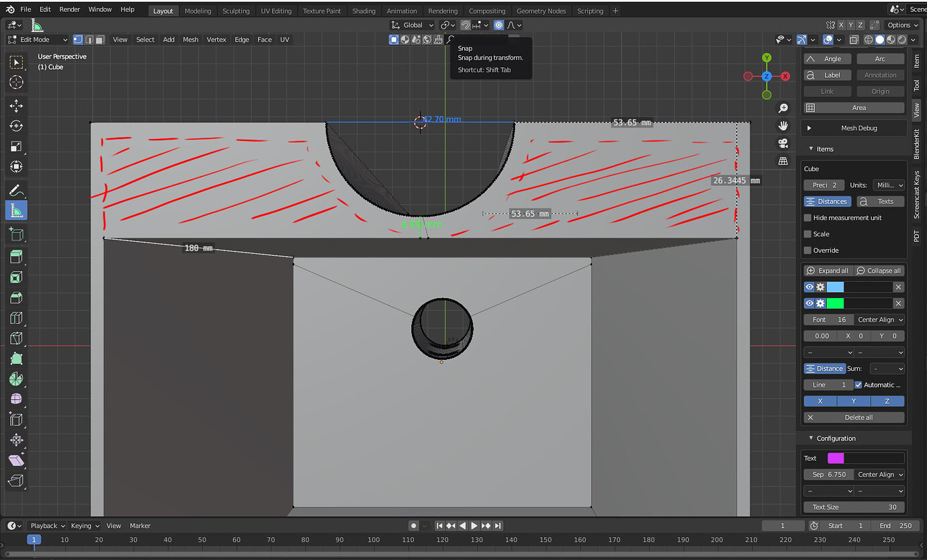Click the zoom magnifier icon in the viewport
This screenshot has height=560, width=927.
(783, 107)
